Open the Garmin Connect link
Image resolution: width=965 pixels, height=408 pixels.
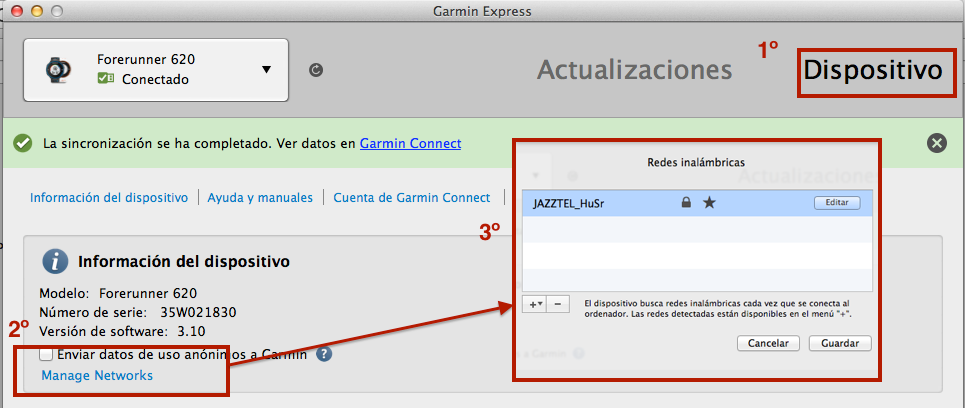coord(410,143)
